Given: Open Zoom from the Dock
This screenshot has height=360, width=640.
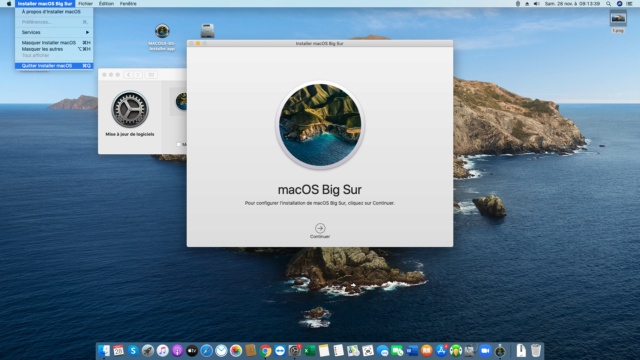Looking at the screenshot, I should pos(485,351).
